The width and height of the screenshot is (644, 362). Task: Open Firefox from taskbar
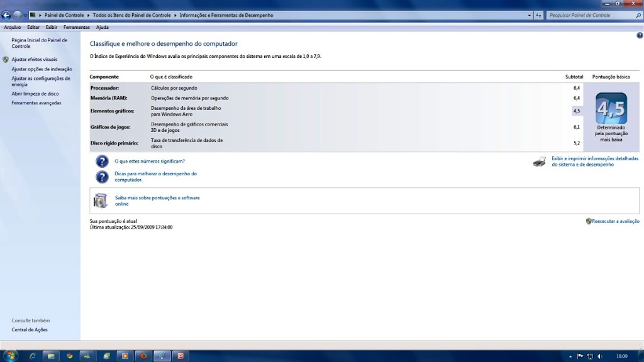coord(143,356)
